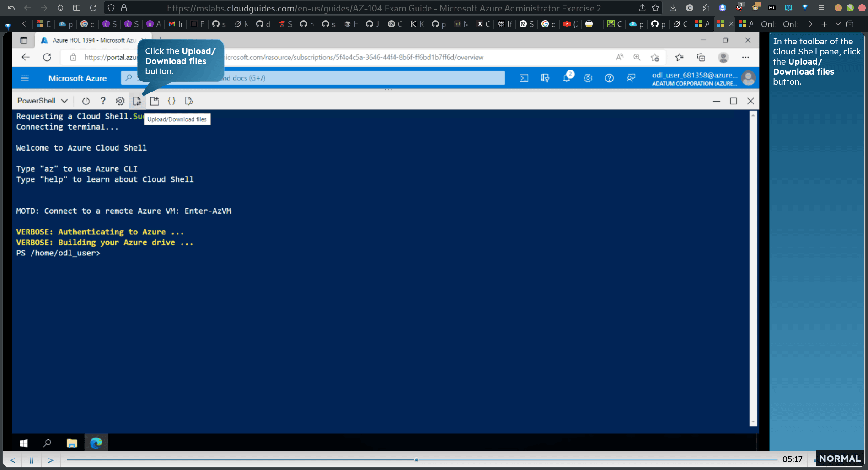Expand the PowerShell shell type dropdown
Screen dimensions: 868x470
(43, 101)
